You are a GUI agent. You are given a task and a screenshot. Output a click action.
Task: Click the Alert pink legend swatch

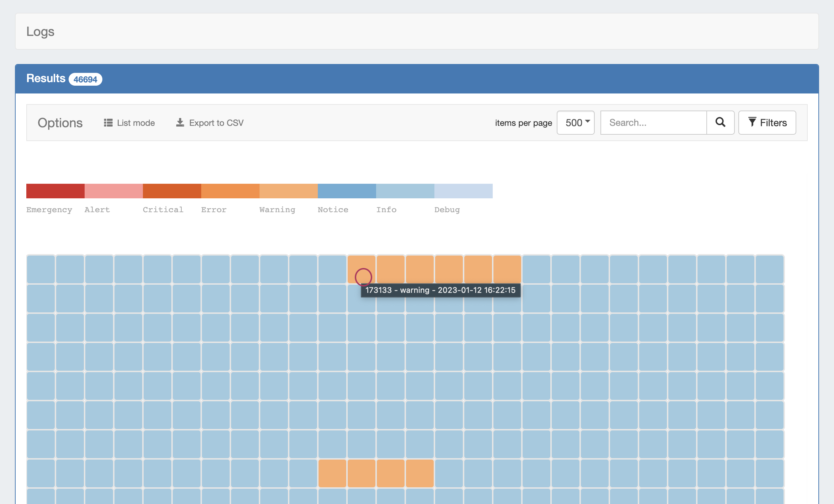pos(114,191)
